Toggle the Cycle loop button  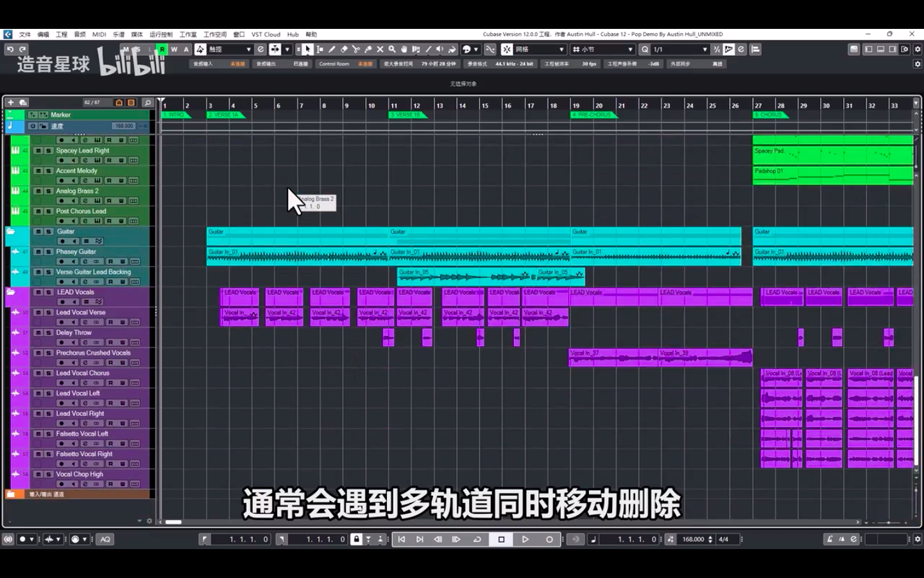pyautogui.click(x=477, y=539)
